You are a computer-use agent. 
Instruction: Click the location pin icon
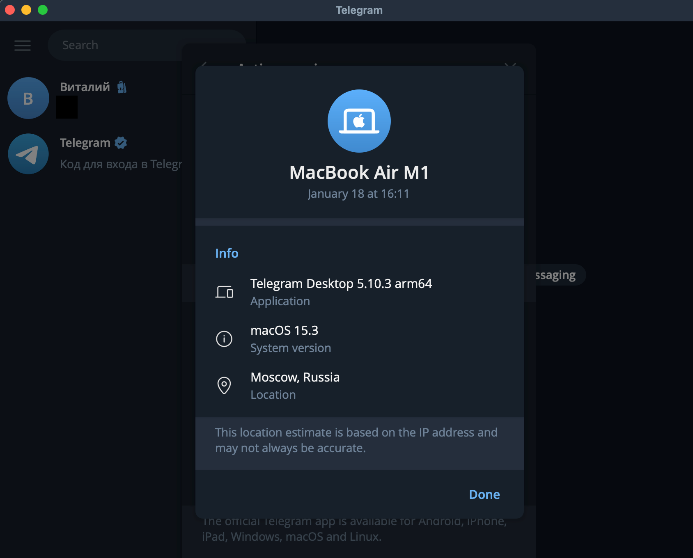[x=224, y=386]
